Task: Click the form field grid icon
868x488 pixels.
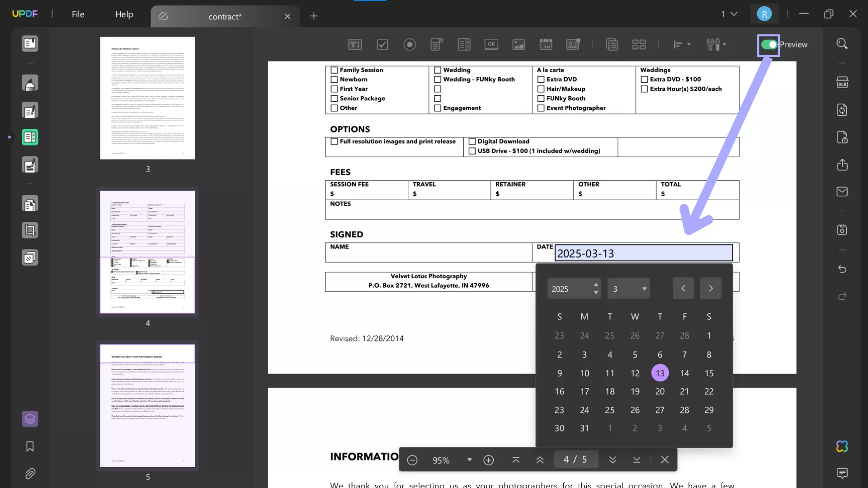Action: click(639, 44)
